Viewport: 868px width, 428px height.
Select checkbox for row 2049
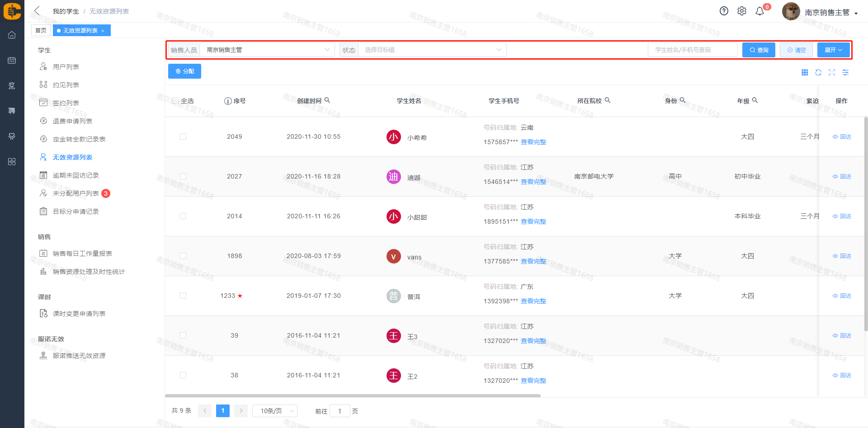183,136
